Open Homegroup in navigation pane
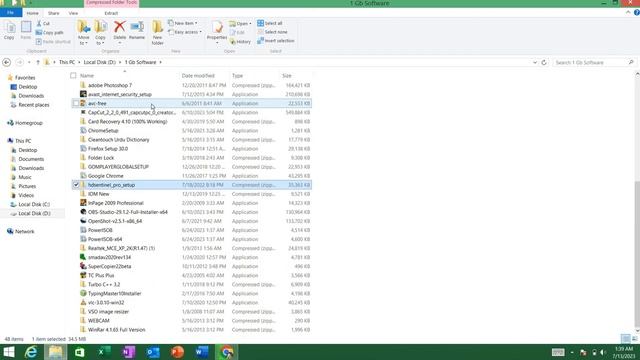 pyautogui.click(x=29, y=123)
